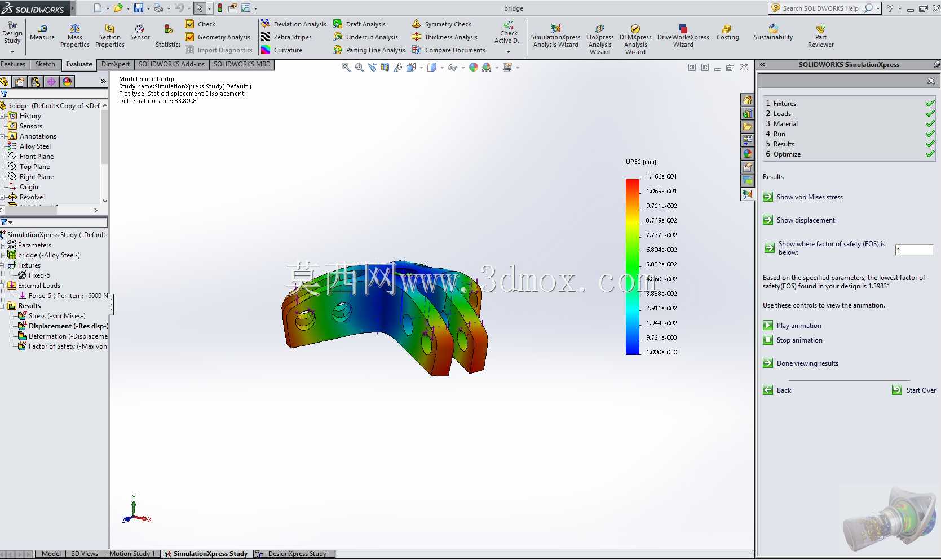Open the Design Study tool
Screen dimensions: 941x560
click(x=12, y=33)
